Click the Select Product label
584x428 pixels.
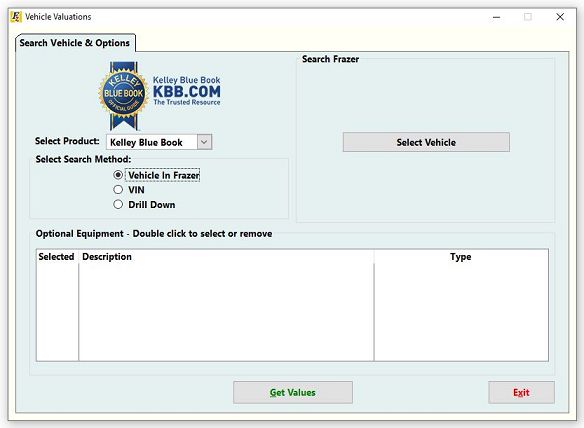point(67,141)
